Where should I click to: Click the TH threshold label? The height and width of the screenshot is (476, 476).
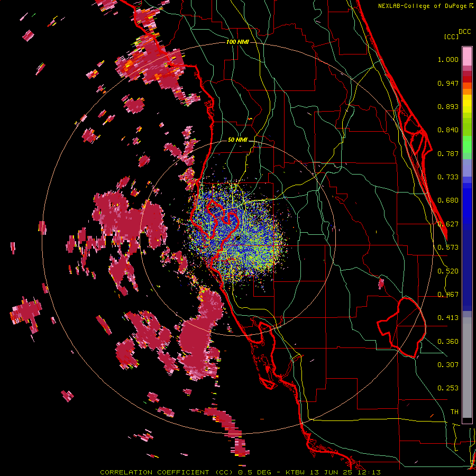click(x=454, y=411)
